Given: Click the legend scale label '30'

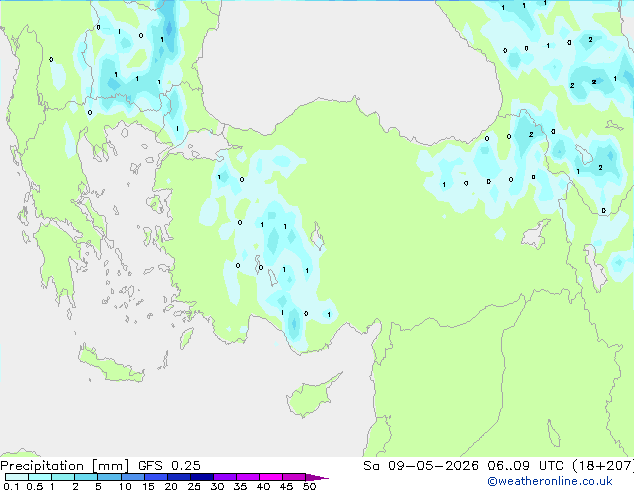Looking at the screenshot, I should click(x=217, y=486).
